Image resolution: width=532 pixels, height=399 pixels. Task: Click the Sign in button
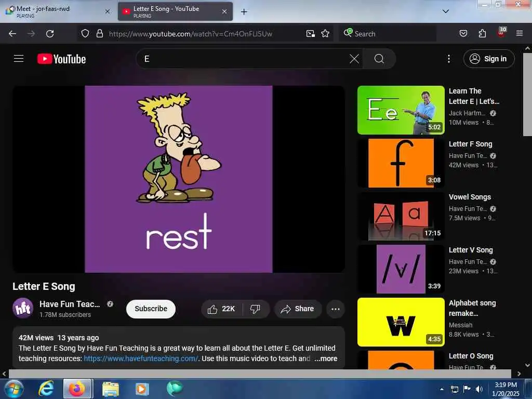coord(488,59)
